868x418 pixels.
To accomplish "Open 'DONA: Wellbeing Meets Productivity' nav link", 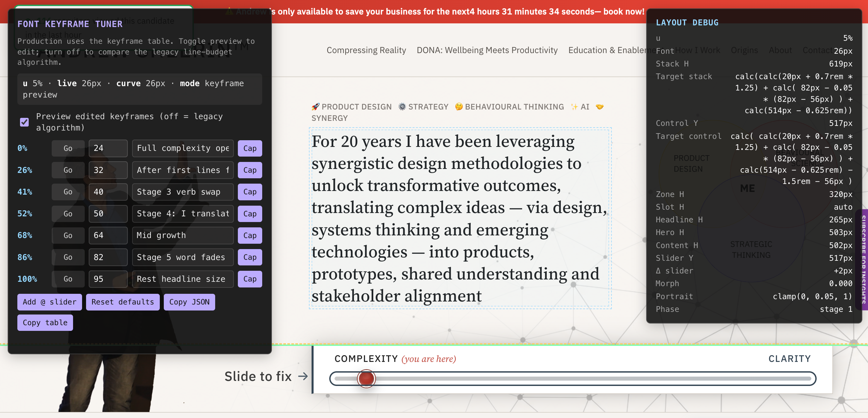I will tap(487, 50).
